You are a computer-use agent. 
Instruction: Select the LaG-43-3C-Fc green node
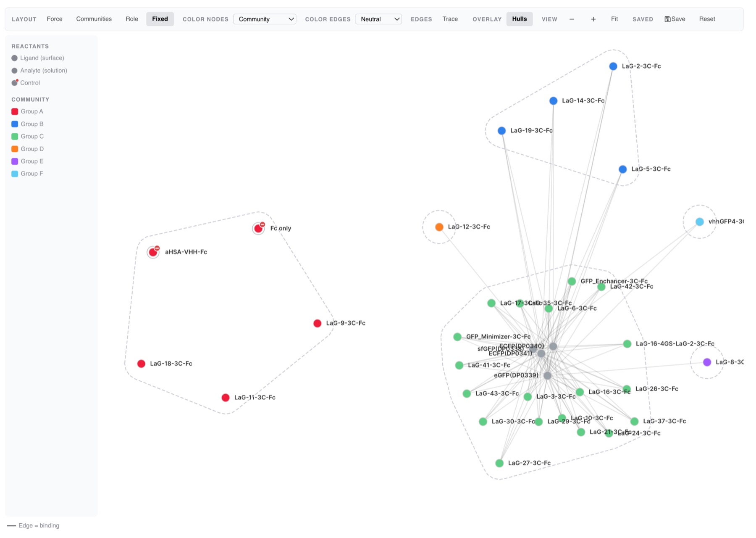pyautogui.click(x=467, y=394)
